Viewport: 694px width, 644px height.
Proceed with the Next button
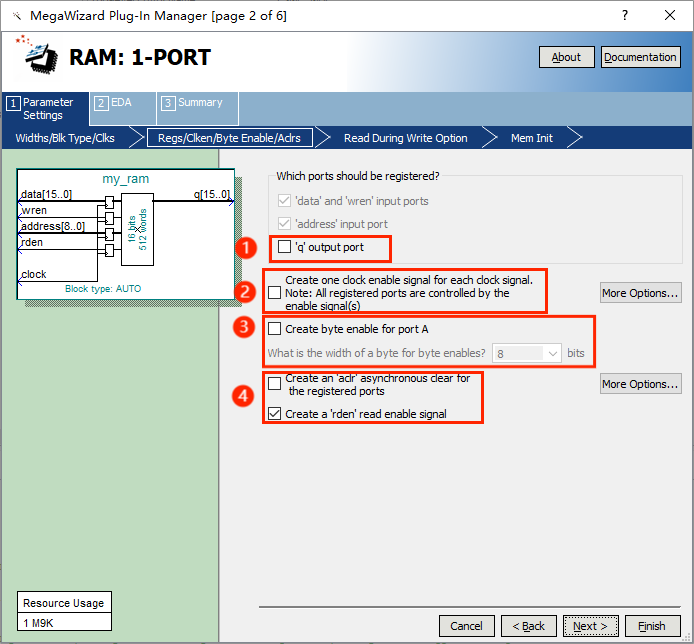coord(590,626)
